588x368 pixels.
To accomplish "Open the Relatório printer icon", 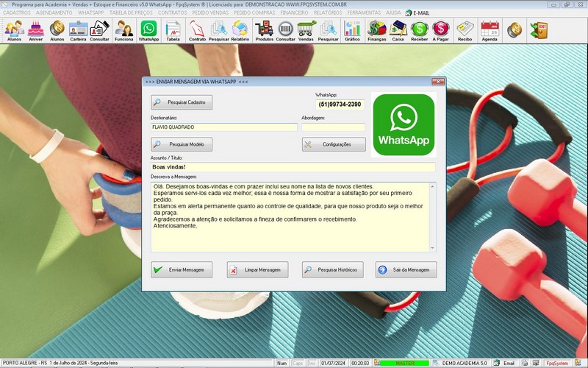I will tap(240, 31).
